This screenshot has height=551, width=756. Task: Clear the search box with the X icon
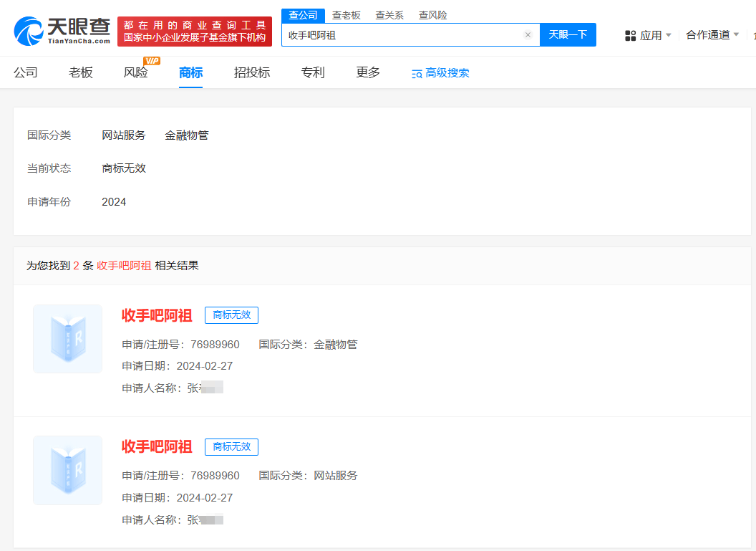tap(528, 35)
